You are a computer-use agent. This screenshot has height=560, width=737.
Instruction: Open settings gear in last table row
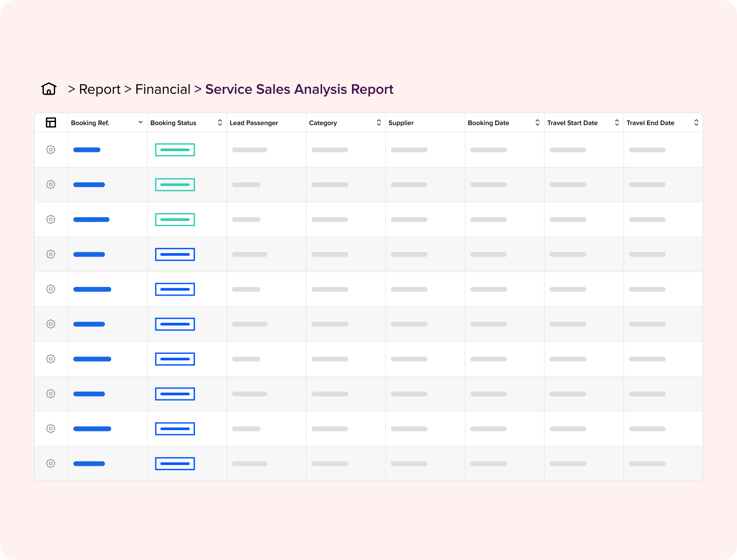coord(51,464)
